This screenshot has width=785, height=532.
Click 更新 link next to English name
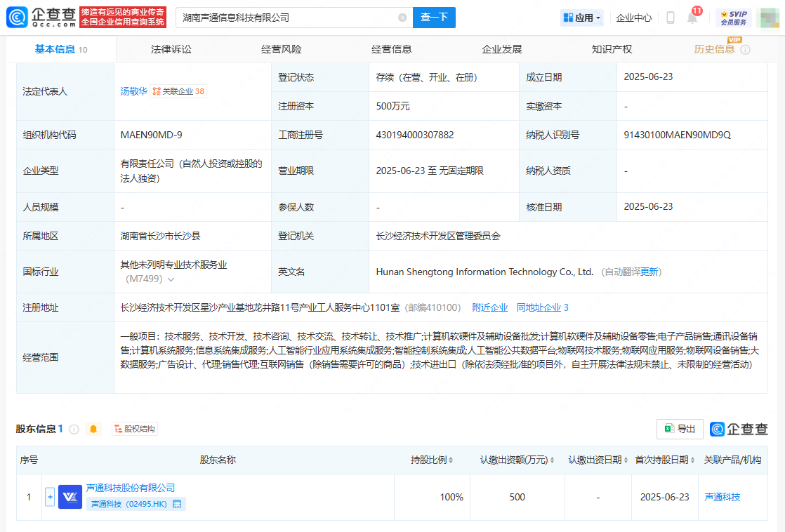(649, 272)
